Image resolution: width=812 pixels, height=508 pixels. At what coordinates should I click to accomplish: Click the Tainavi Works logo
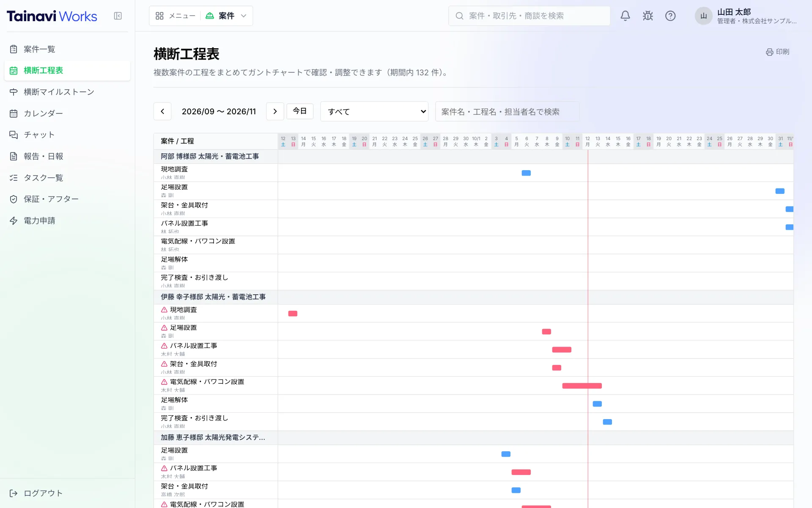52,16
